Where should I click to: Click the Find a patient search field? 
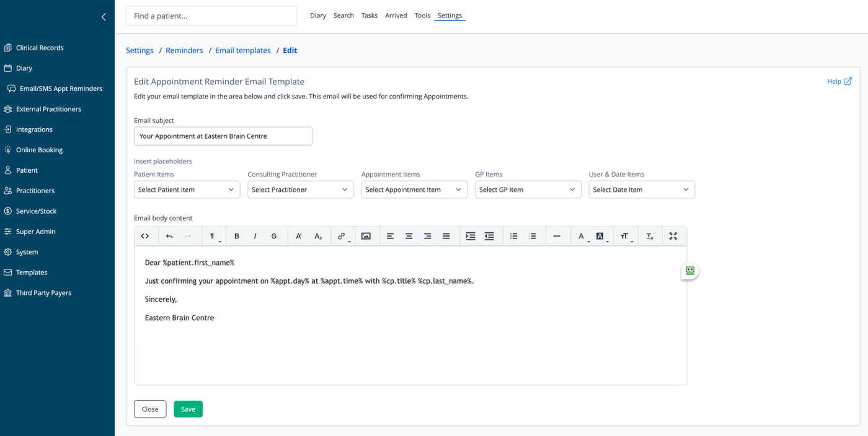tap(211, 15)
